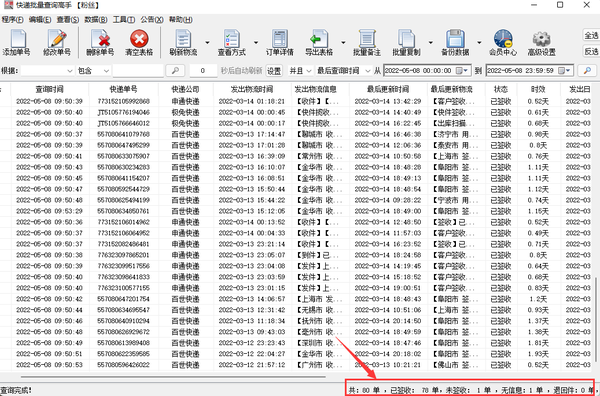Open the 帮助(H) menu
Image resolution: width=600 pixels, height=396 pixels.
coord(181,20)
